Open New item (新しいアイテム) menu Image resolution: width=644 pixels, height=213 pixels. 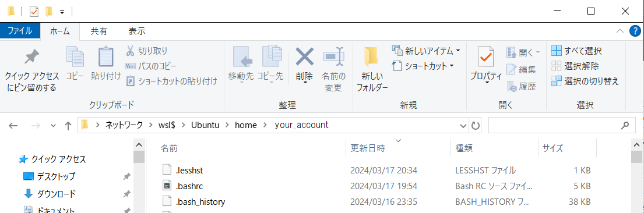tap(426, 51)
